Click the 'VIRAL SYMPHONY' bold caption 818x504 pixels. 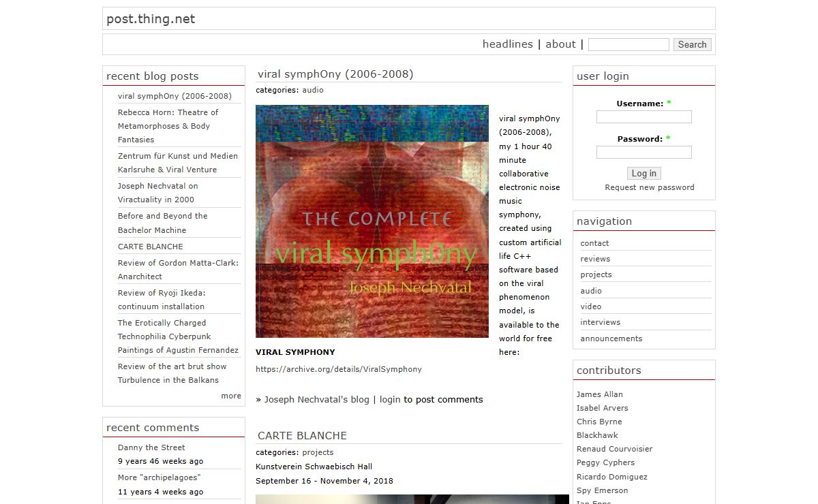pos(295,353)
